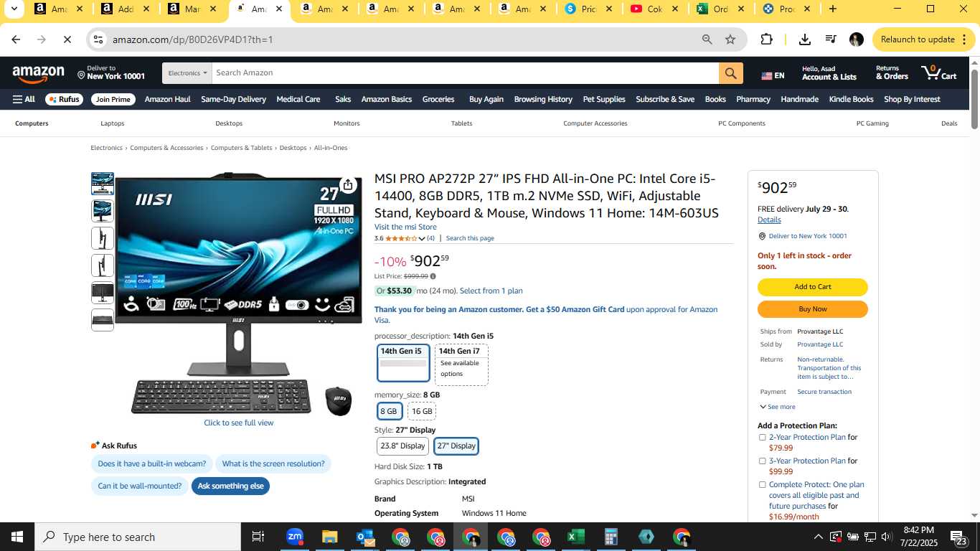The height and width of the screenshot is (551, 980).
Task: Open Zoom from the taskbar
Action: point(294,537)
